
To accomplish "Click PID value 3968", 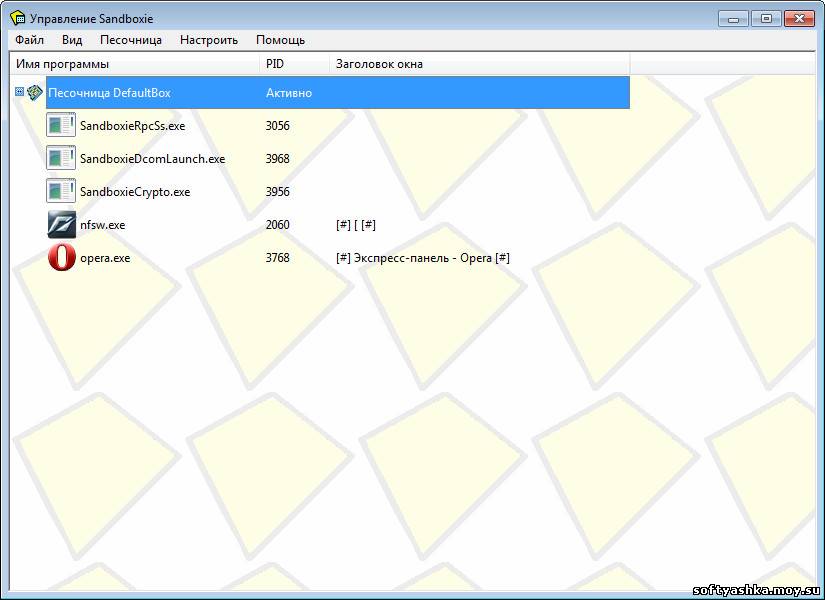I will (x=278, y=159).
